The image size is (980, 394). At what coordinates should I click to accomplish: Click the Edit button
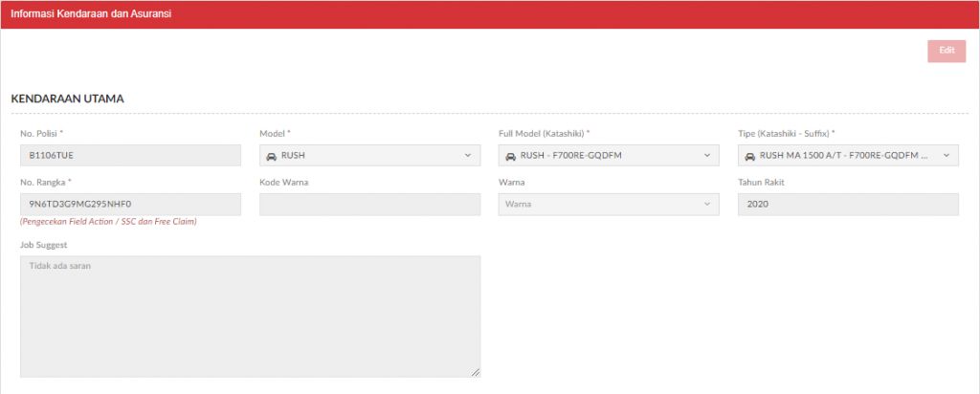[x=947, y=52]
